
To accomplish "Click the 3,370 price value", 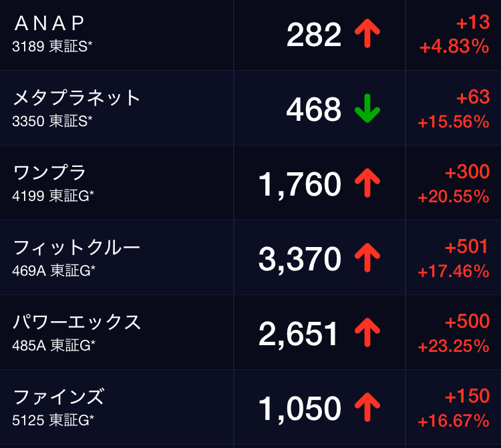I will click(300, 259).
